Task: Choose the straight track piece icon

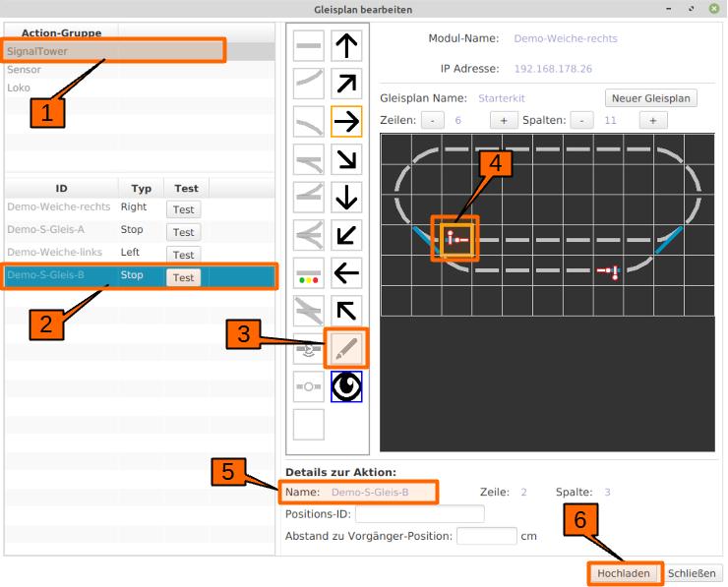Action: 309,45
